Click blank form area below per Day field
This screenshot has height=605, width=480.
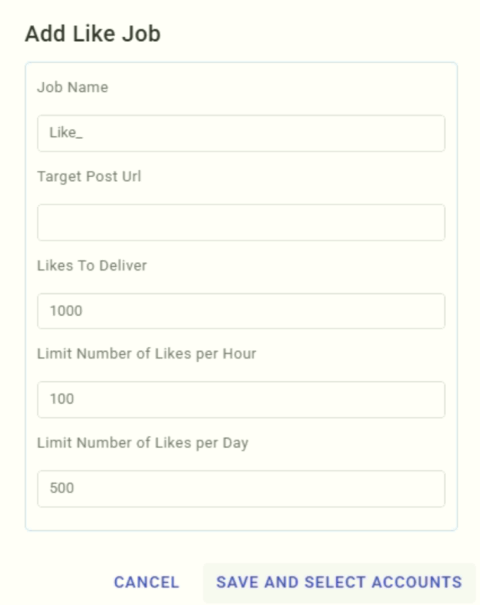[241, 519]
